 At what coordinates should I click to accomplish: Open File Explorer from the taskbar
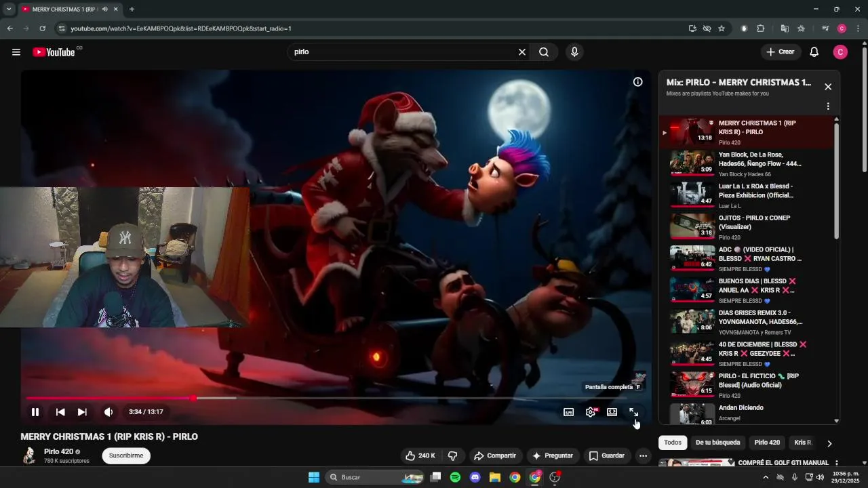(495, 477)
